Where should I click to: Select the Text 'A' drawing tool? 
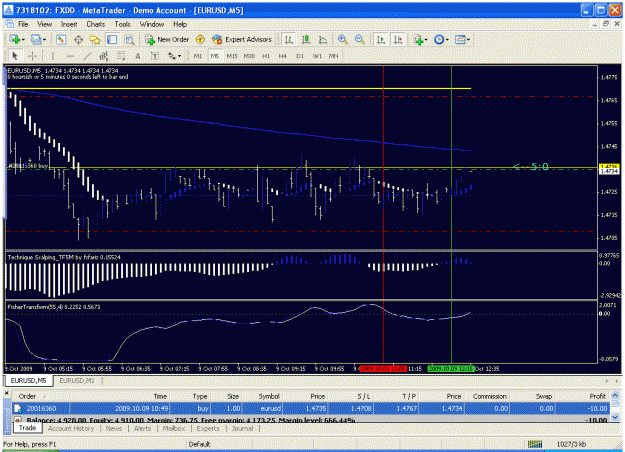tap(138, 56)
